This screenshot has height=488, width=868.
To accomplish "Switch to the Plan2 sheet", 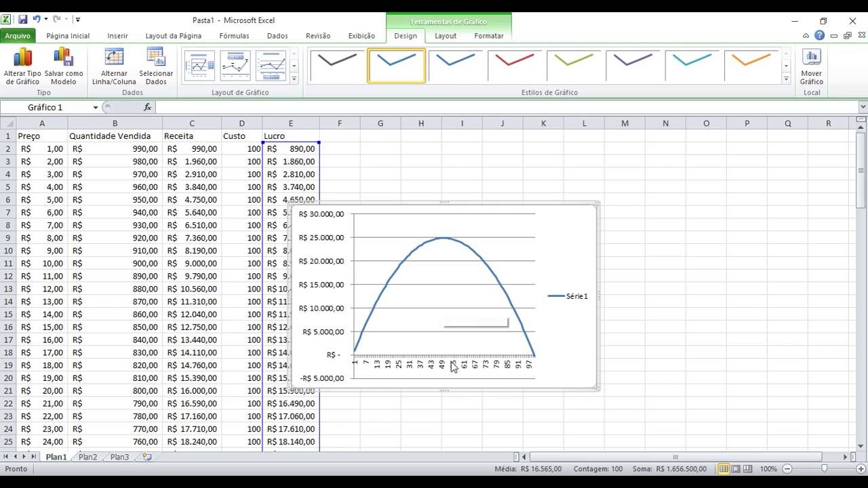I will pos(87,457).
